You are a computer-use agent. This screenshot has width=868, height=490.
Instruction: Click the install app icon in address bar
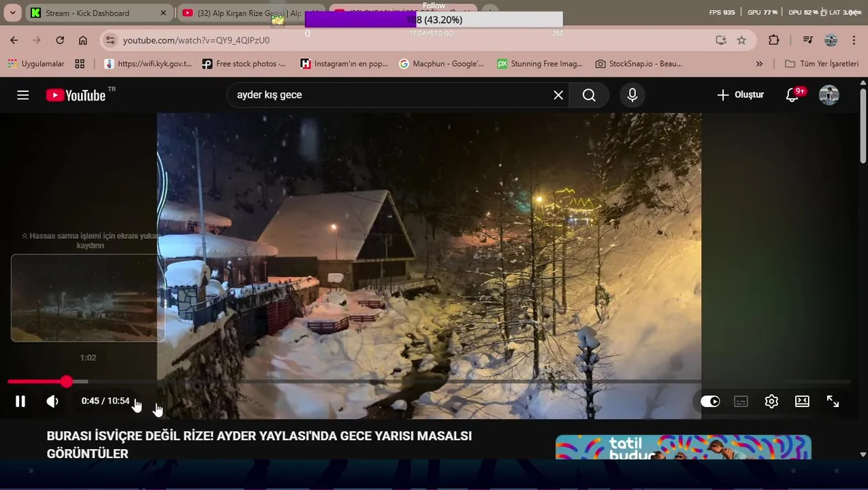tap(721, 40)
